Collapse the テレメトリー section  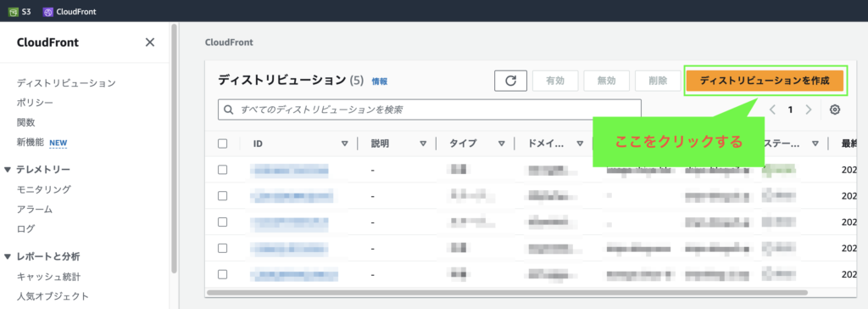7,170
